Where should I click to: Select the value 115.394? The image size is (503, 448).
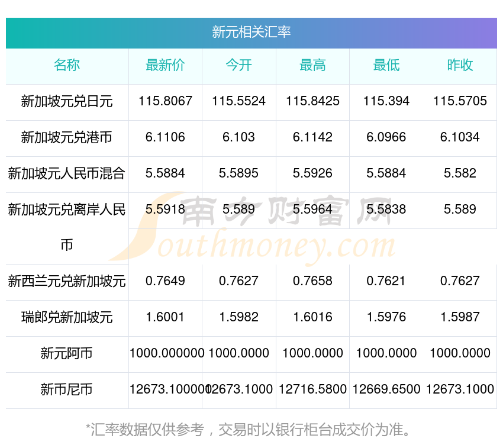[x=386, y=101]
